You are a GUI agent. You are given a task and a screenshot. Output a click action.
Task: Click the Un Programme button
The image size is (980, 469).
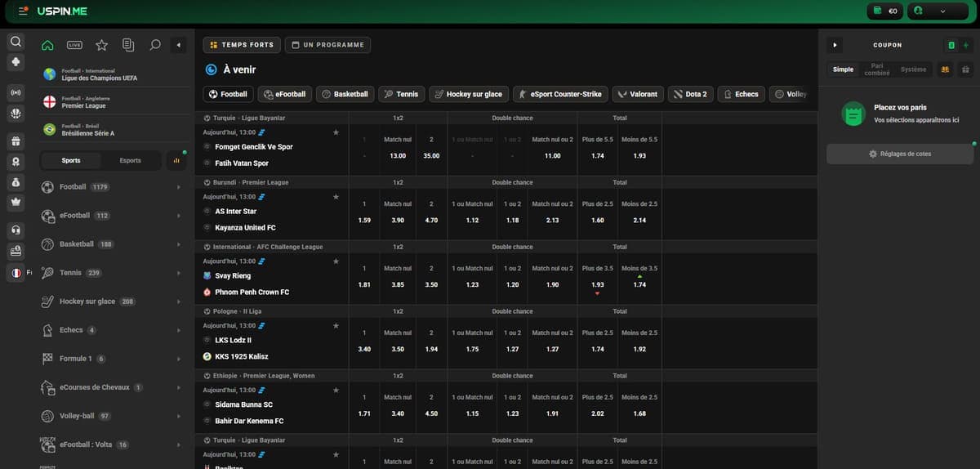coord(327,45)
